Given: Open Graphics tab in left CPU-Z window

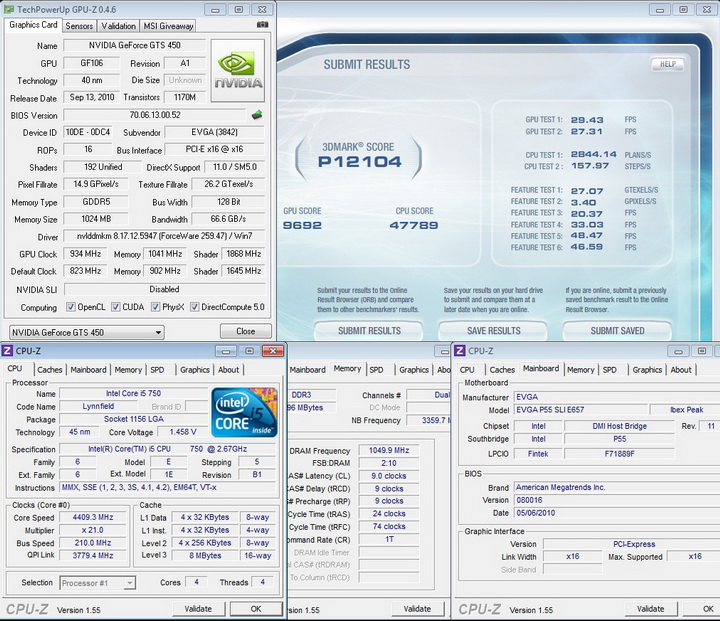Looking at the screenshot, I should tap(195, 370).
